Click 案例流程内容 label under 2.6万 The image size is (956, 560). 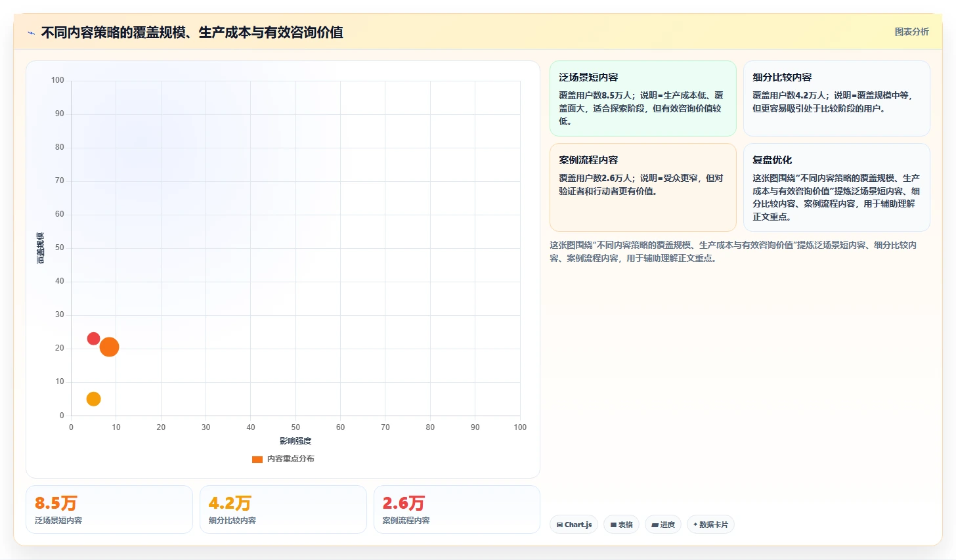point(406,521)
